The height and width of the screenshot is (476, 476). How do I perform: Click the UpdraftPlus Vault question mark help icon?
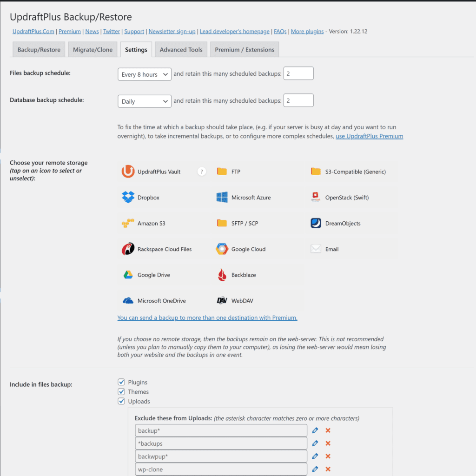tap(202, 172)
